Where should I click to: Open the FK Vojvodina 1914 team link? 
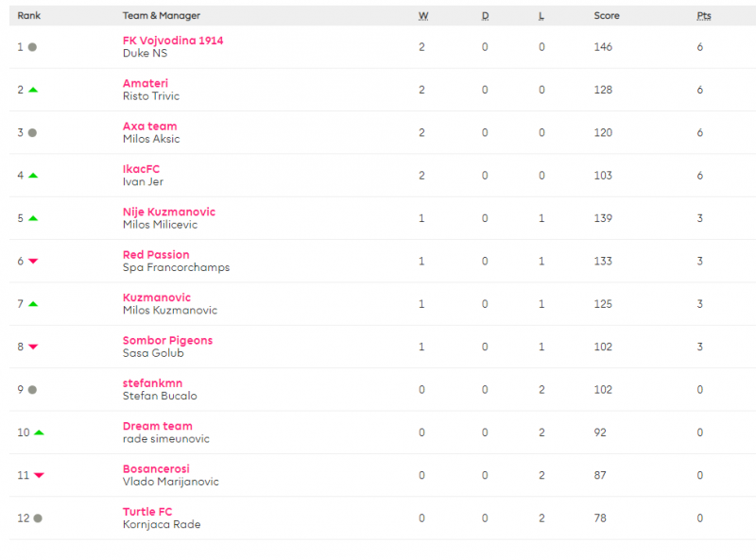pyautogui.click(x=173, y=41)
